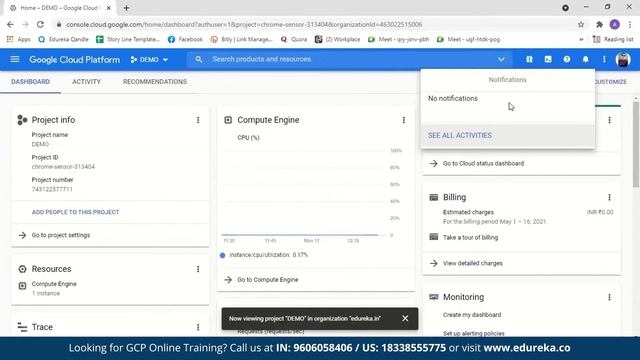The width and height of the screenshot is (640, 360).
Task: Click Add People To This Project
Action: pyautogui.click(x=76, y=212)
